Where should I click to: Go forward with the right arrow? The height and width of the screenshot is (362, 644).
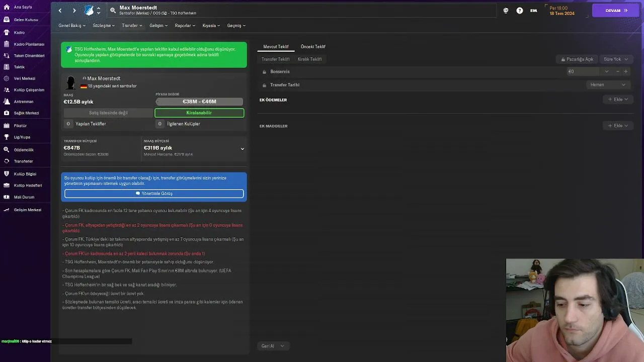pos(74,11)
